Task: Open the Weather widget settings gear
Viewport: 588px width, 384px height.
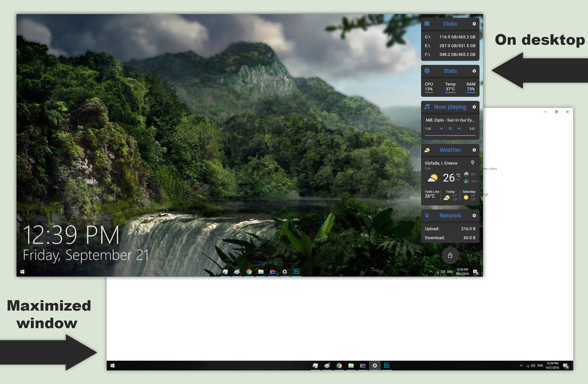Action: tap(474, 150)
